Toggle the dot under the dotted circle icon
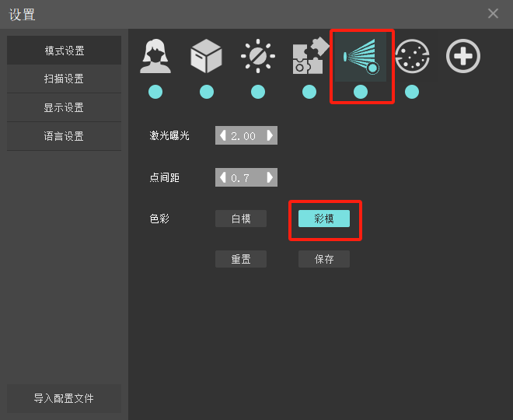 (412, 92)
